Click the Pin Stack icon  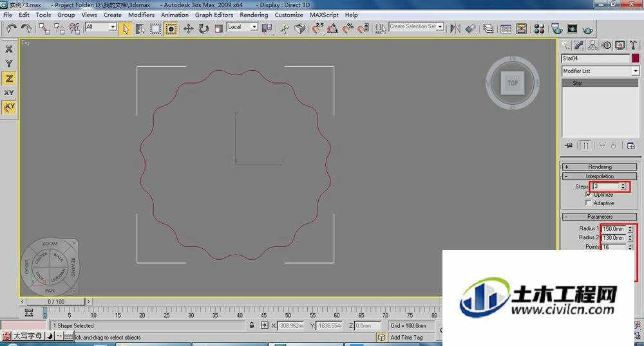point(569,145)
